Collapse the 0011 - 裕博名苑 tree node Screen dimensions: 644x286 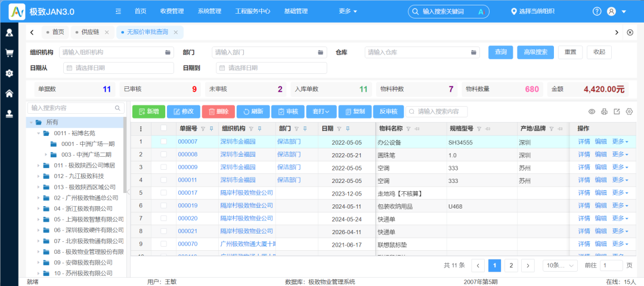(x=38, y=133)
